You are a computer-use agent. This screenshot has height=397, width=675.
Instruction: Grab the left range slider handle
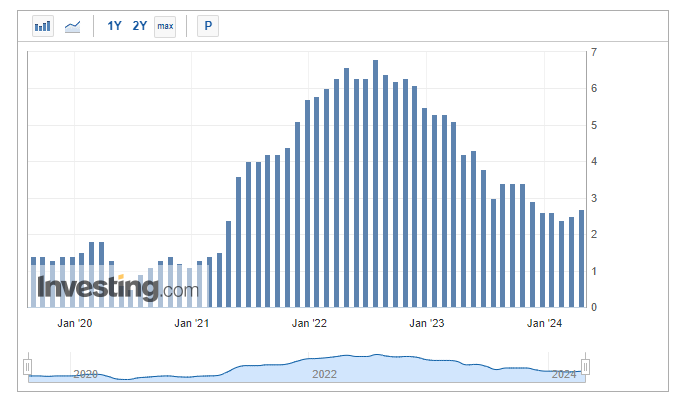tap(27, 367)
